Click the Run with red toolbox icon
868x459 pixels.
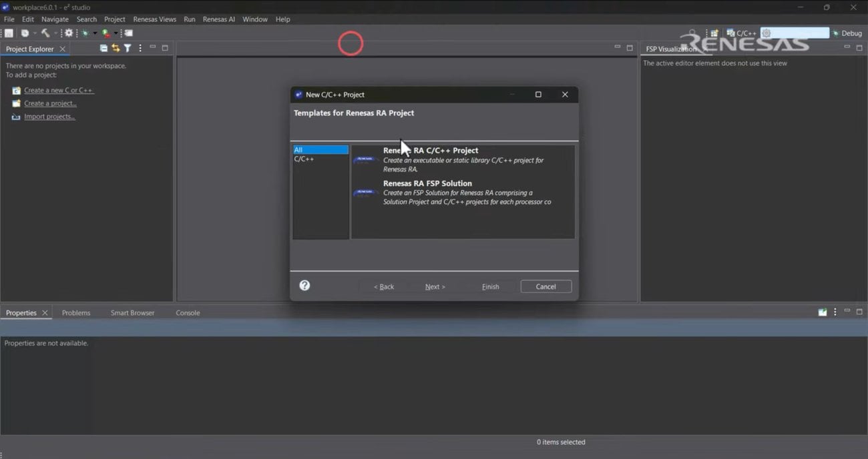point(105,33)
